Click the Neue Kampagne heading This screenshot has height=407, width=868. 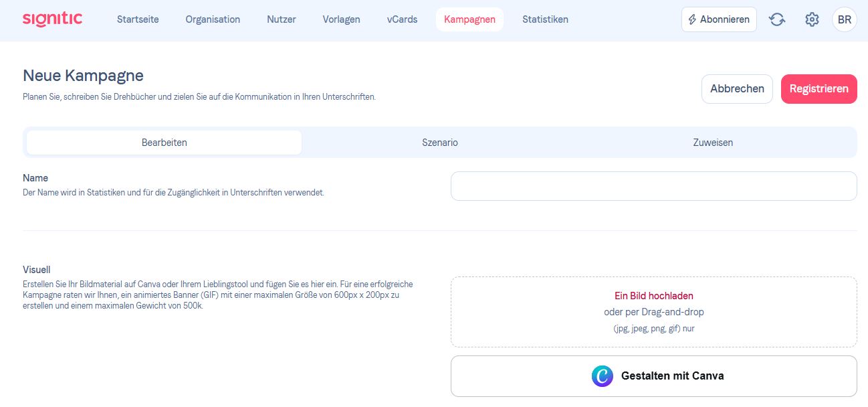click(x=83, y=76)
